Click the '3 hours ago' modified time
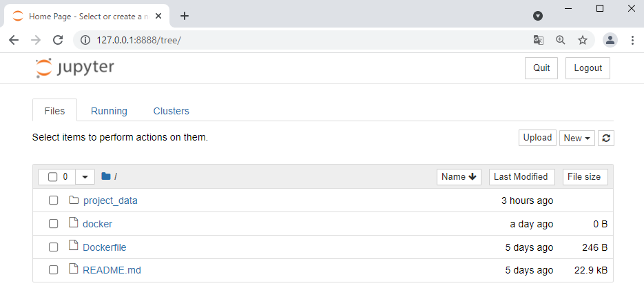The width and height of the screenshot is (644, 299). pos(528,201)
